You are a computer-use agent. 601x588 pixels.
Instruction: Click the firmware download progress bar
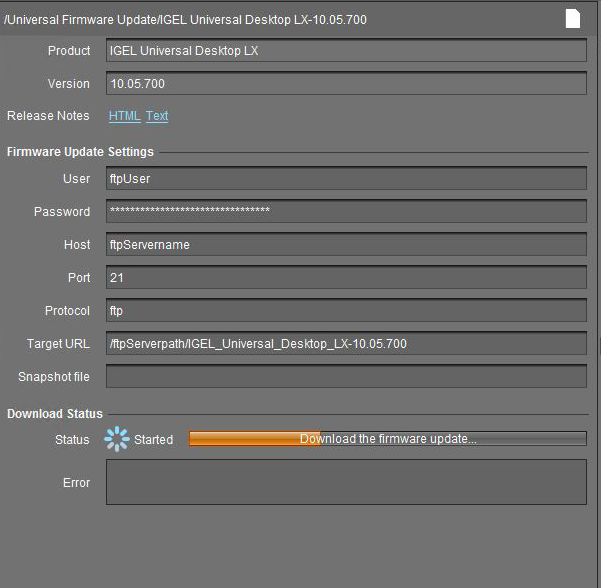click(387, 439)
